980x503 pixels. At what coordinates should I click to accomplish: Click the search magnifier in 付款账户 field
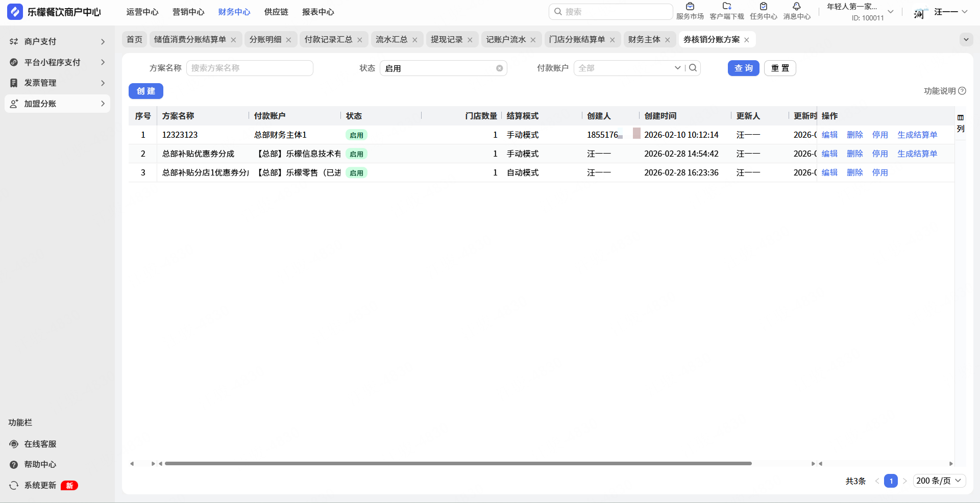coord(693,68)
